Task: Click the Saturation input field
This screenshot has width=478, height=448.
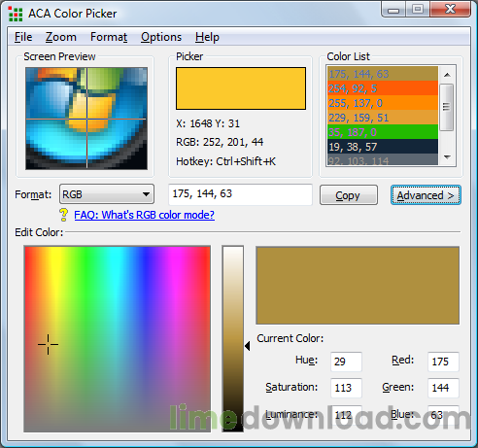Action: 346,388
